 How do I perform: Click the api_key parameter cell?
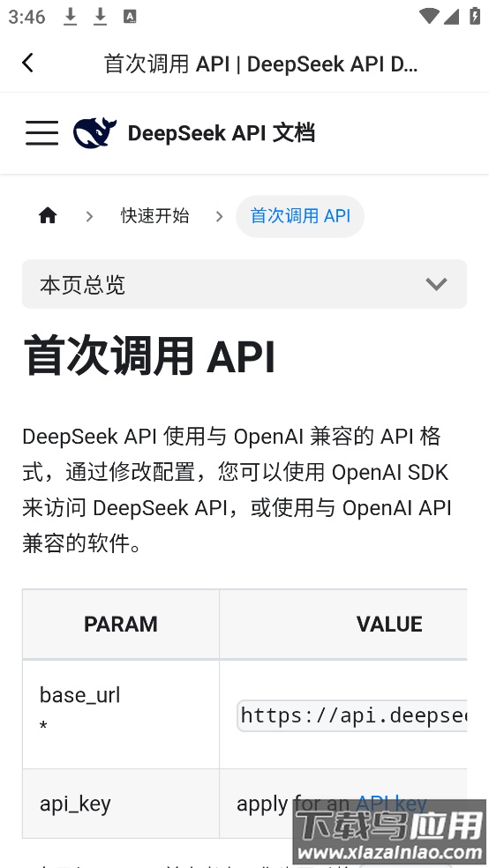click(x=121, y=804)
